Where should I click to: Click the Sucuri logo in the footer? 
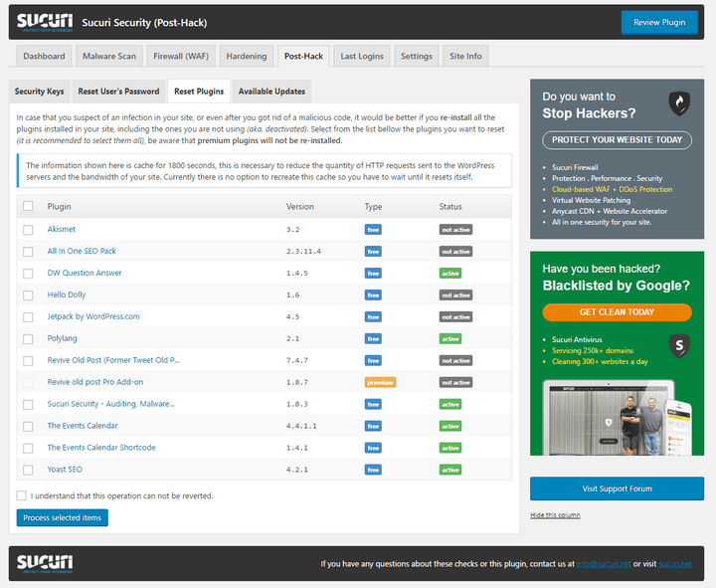[x=45, y=564]
